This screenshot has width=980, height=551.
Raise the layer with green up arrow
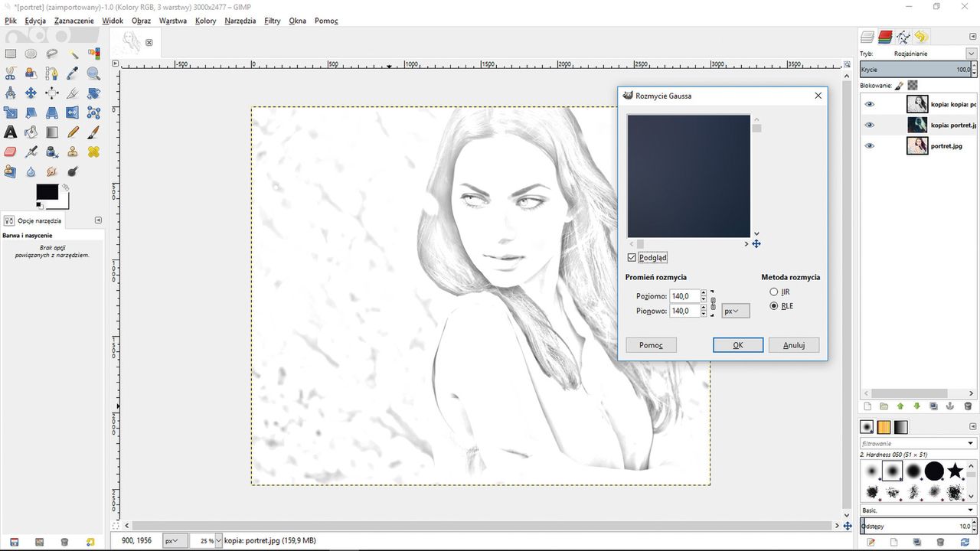(x=900, y=406)
